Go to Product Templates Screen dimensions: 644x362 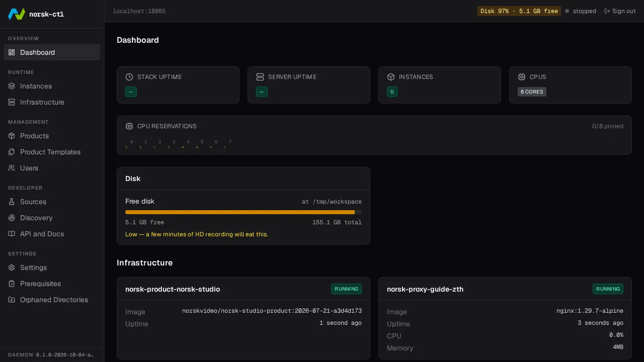tap(52, 152)
